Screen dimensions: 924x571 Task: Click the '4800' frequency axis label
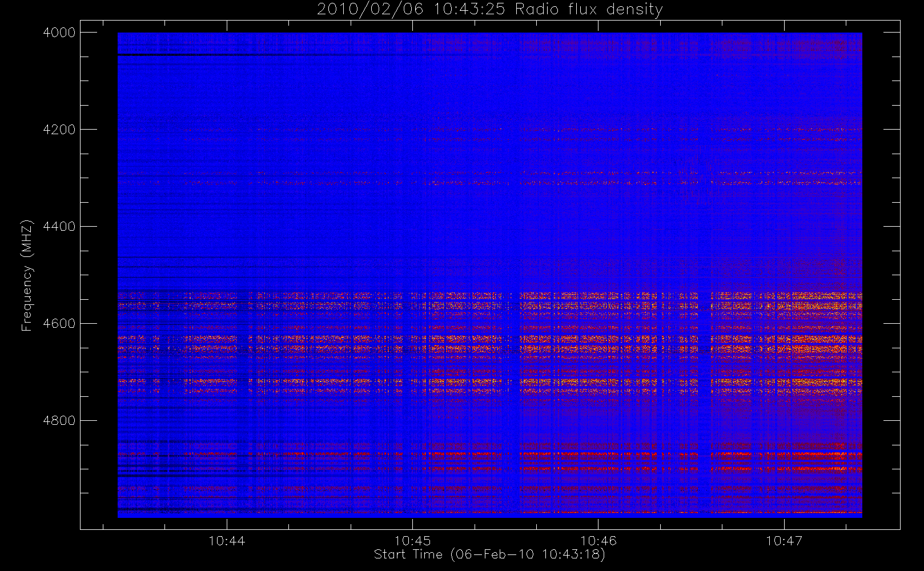(x=59, y=421)
